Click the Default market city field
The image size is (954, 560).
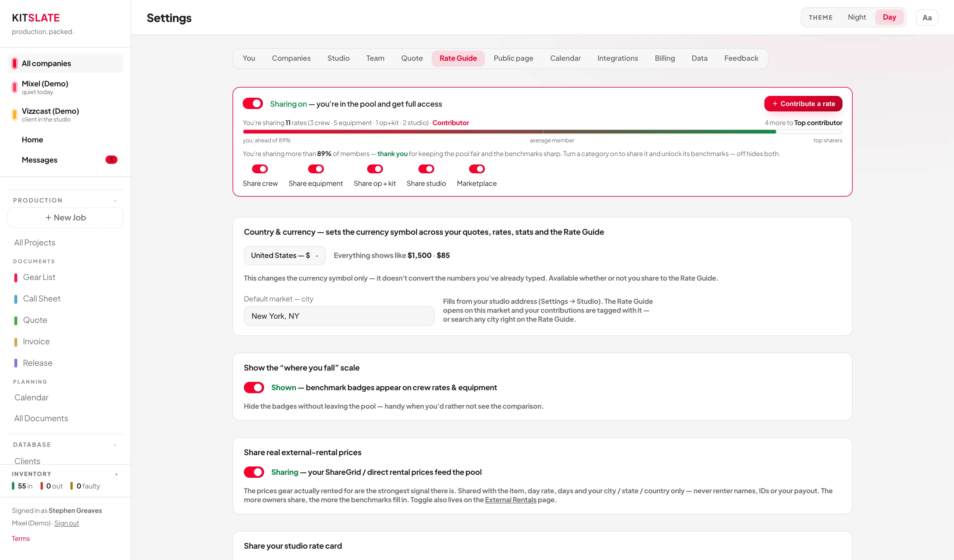(x=339, y=316)
